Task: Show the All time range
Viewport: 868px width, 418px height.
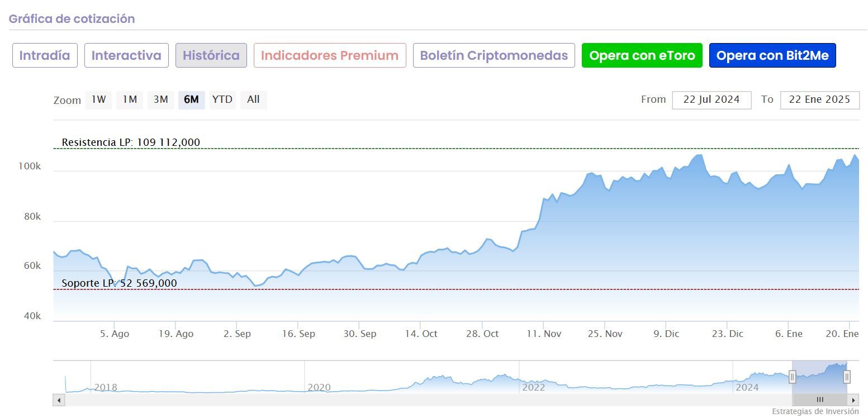Action: (x=253, y=99)
